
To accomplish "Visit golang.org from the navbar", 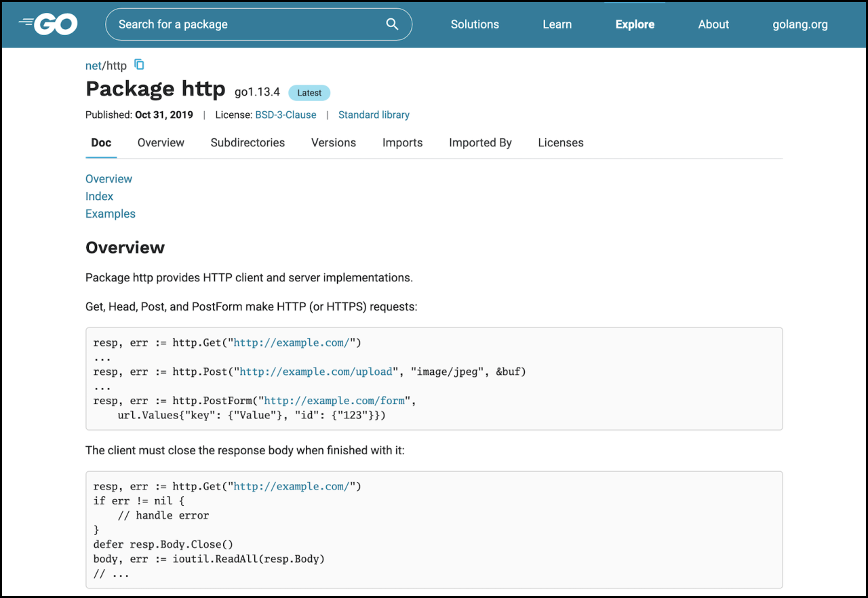I will (800, 24).
